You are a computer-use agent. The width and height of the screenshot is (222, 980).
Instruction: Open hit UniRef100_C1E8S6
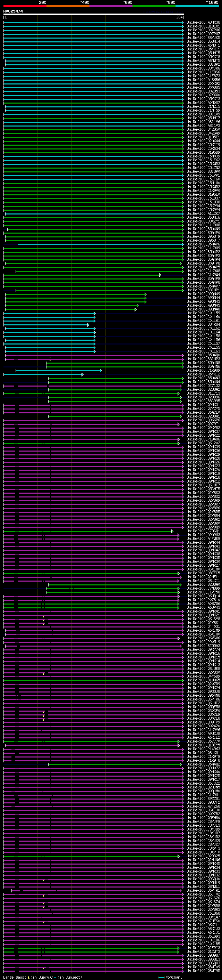coord(203,72)
